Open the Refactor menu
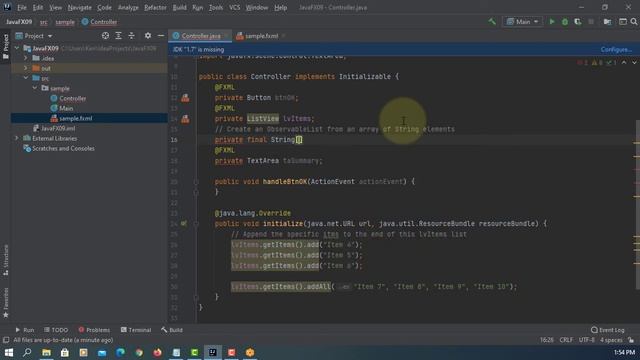The image size is (640, 360). tap(155, 7)
